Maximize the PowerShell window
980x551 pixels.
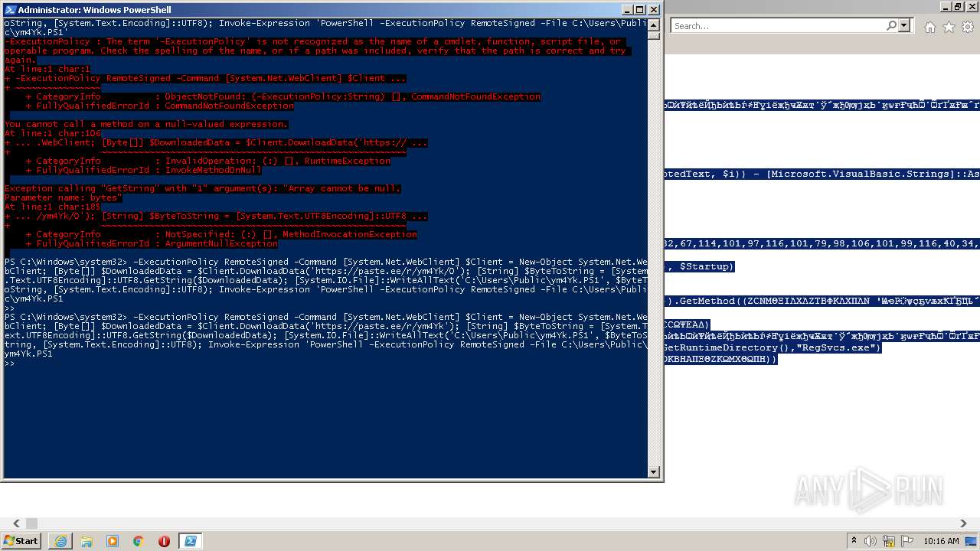point(640,10)
